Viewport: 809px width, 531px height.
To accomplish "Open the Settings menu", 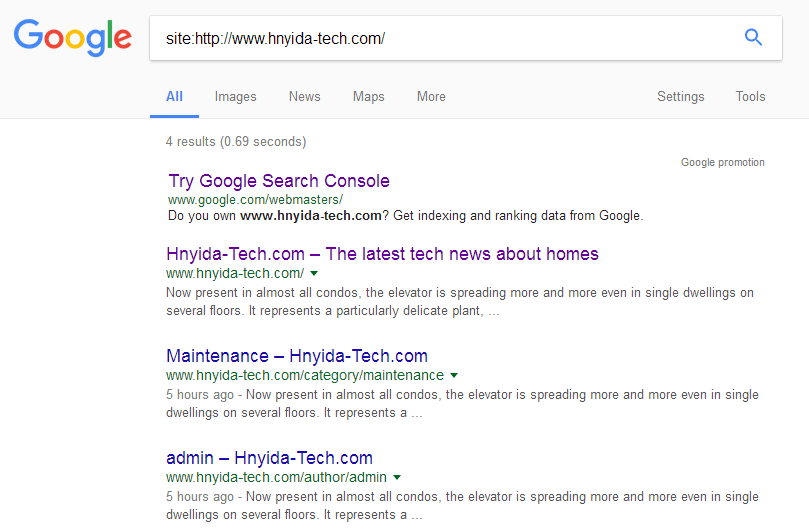I will pos(681,96).
